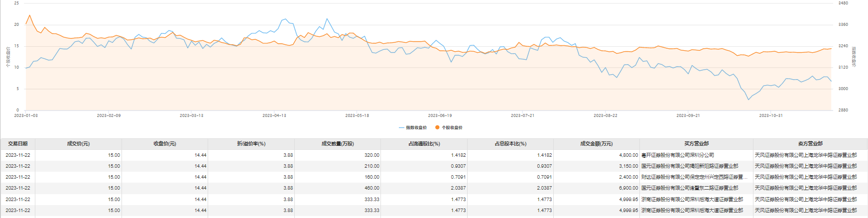Click the 成交价(元) column header
This screenshot has width=868, height=218.
[78, 144]
